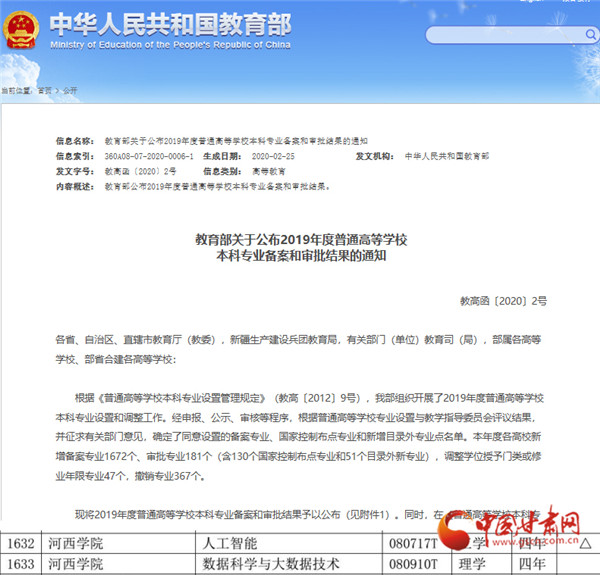Viewport: 600px width, 575px height.
Task: Select the date 2020-02-25
Action: tap(273, 156)
